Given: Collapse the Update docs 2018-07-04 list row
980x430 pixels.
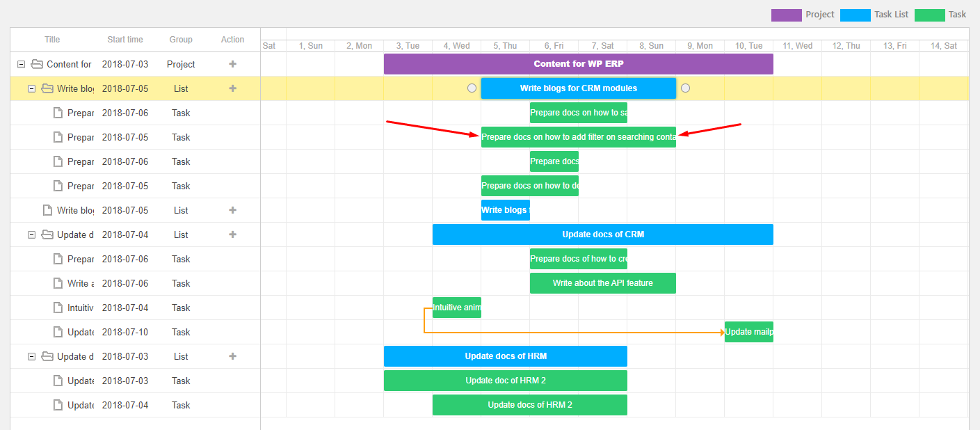Looking at the screenshot, I should click(31, 234).
